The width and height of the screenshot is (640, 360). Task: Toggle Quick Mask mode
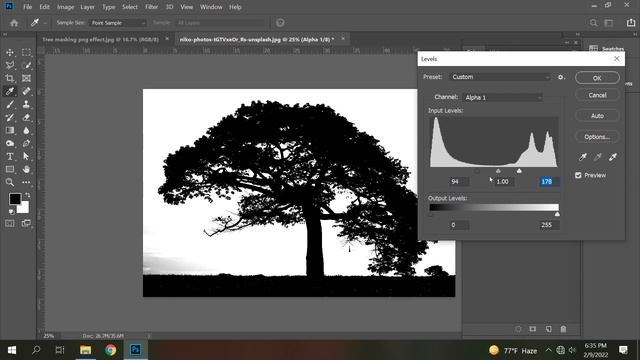(x=10, y=223)
